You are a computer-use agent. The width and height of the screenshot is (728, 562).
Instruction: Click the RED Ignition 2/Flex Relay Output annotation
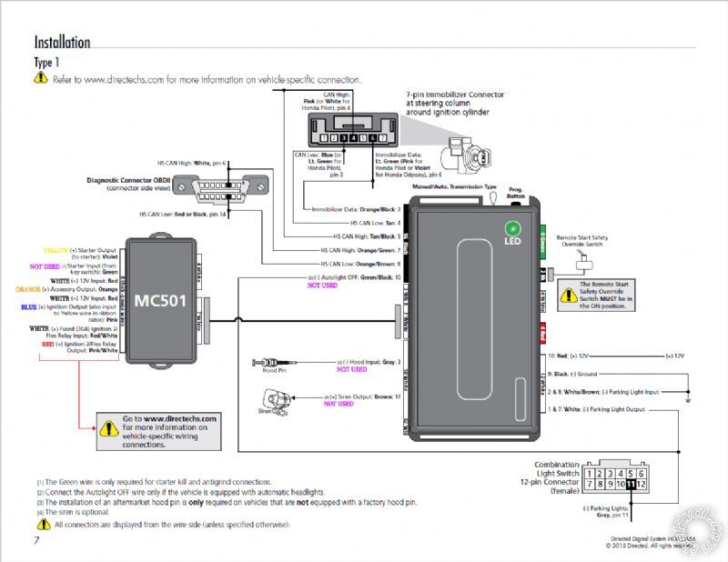pyautogui.click(x=80, y=347)
